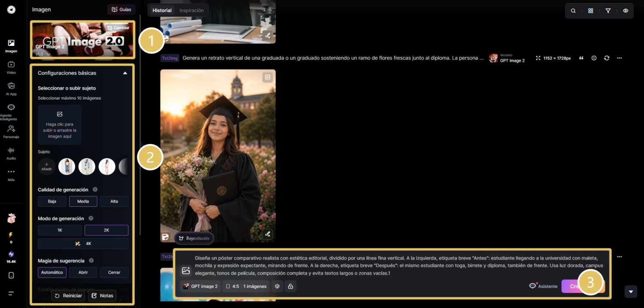Click the search icon in top-right toolbar

pyautogui.click(x=573, y=11)
